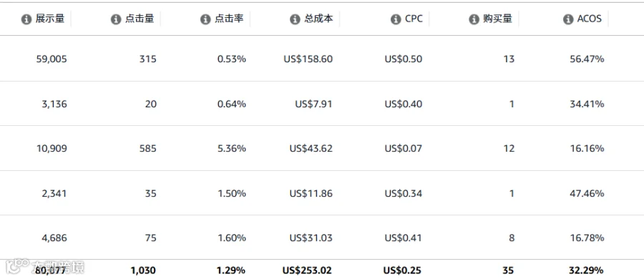
Task: Click the 4,686 impressions value
Action: pos(54,238)
